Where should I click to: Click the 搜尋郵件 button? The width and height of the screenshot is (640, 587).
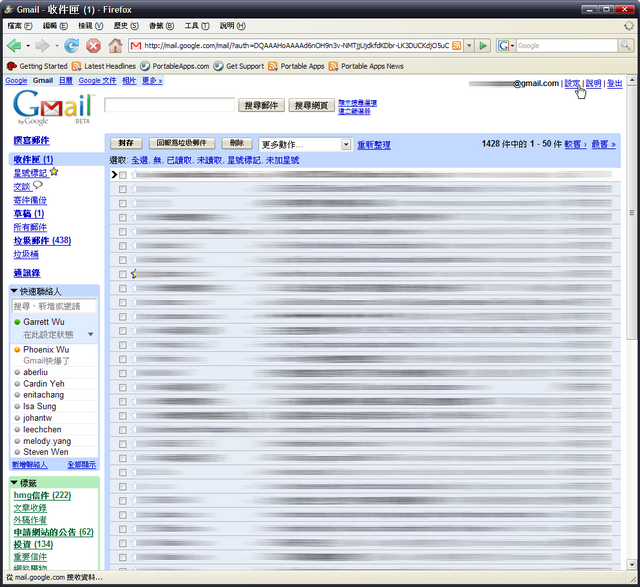coord(261,105)
